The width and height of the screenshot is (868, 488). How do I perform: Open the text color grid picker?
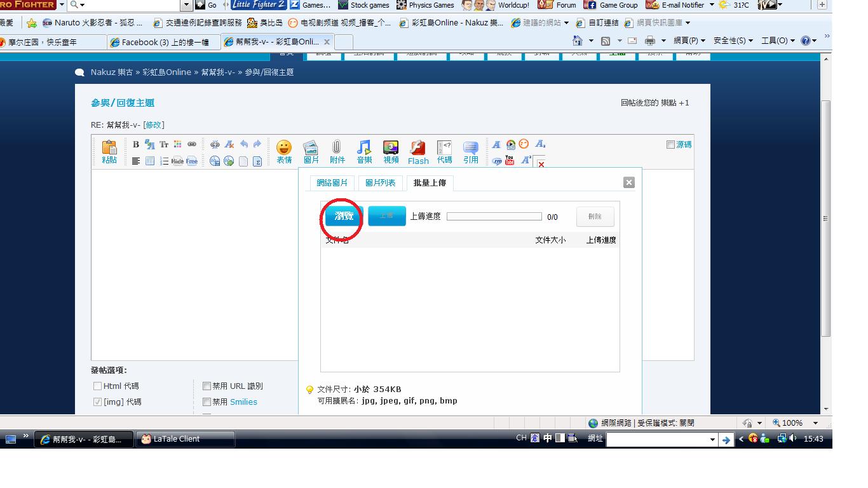coord(178,144)
